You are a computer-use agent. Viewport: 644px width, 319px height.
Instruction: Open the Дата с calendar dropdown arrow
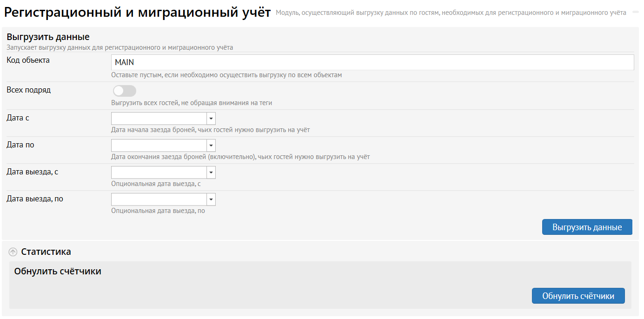point(211,119)
